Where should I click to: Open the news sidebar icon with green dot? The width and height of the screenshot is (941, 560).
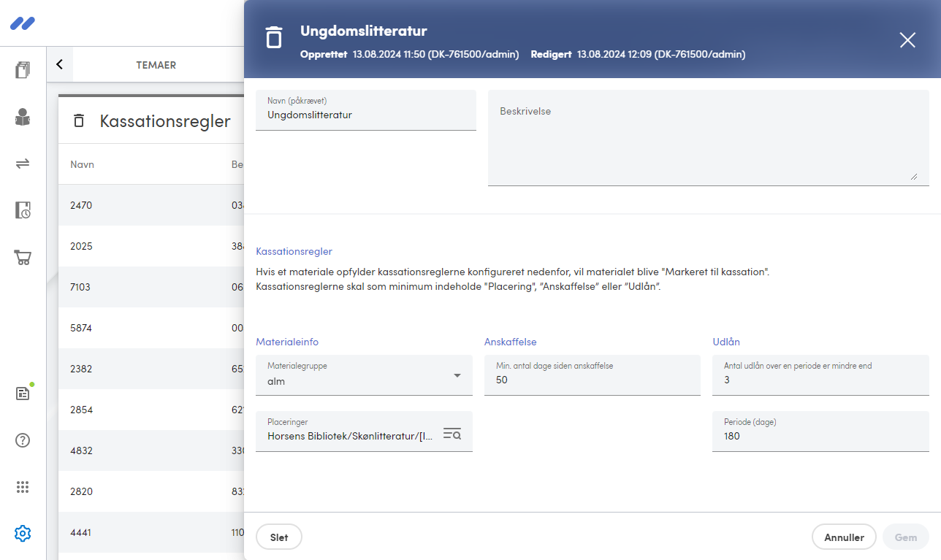(23, 394)
